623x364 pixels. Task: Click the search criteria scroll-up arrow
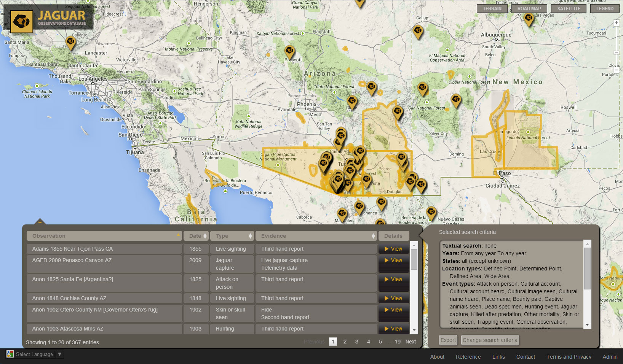click(587, 243)
